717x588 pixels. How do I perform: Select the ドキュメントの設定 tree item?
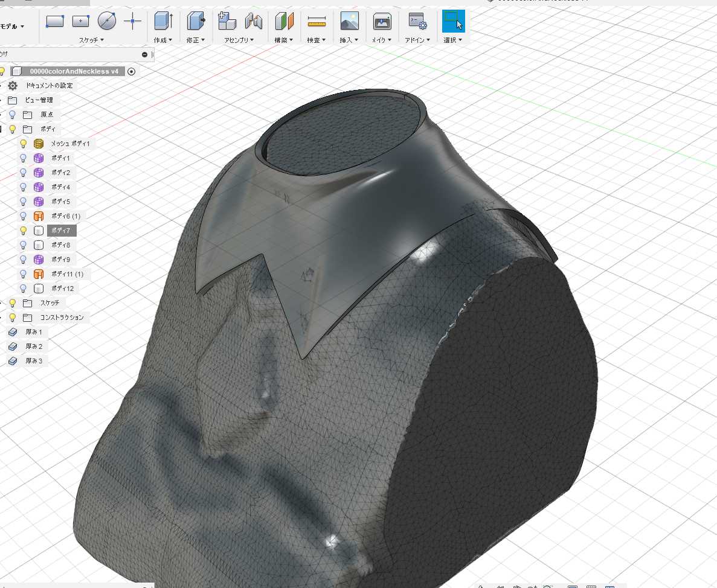click(49, 86)
